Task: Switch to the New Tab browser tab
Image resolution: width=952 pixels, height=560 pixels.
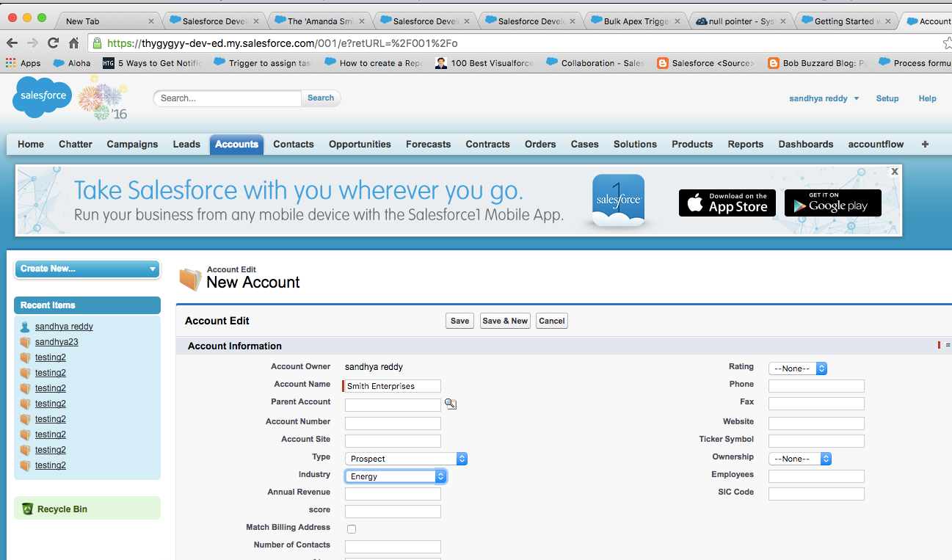Action: coord(109,21)
